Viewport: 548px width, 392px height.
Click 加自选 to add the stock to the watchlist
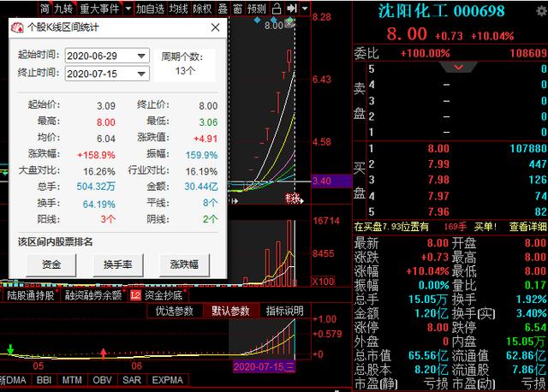pyautogui.click(x=151, y=9)
